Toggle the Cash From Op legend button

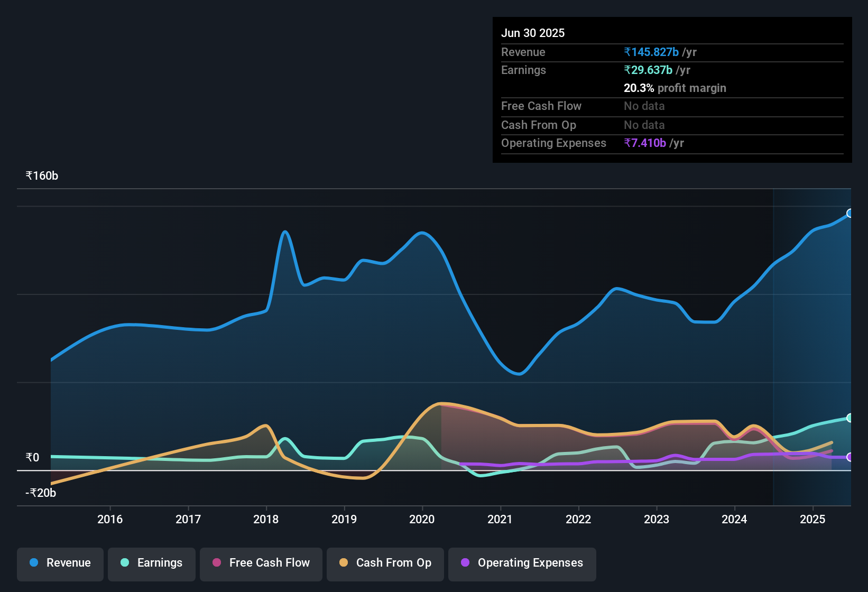tap(385, 564)
